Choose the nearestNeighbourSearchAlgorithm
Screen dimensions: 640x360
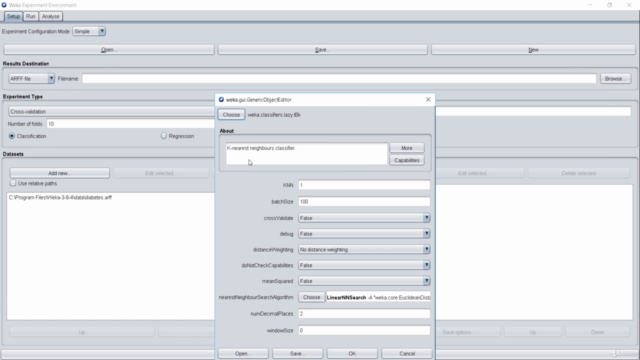click(311, 297)
